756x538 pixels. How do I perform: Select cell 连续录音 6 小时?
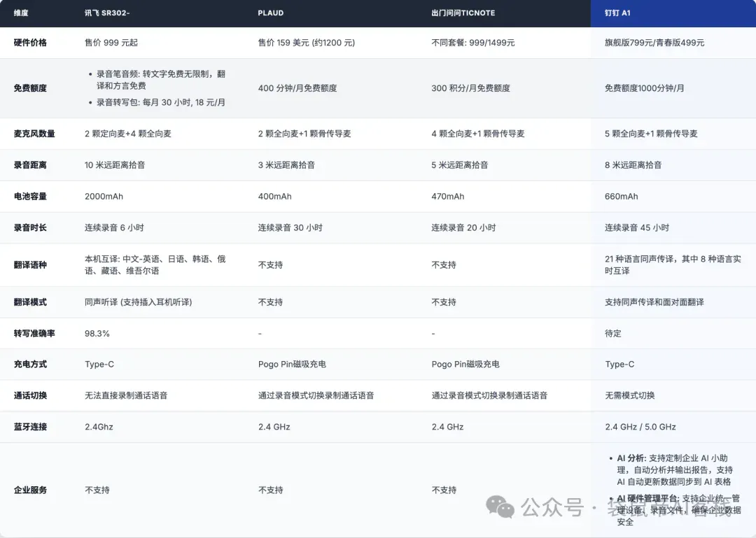114,227
